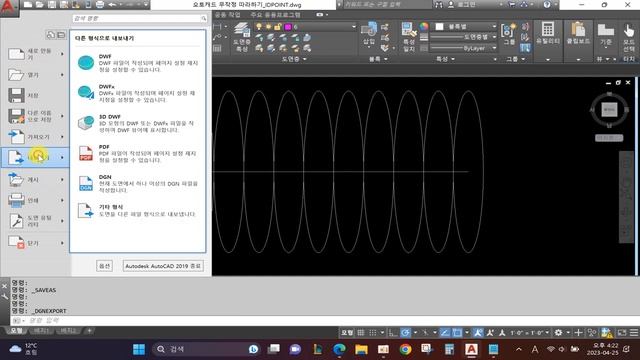The height and width of the screenshot is (360, 640).
Task: Click the 그룹 (Group) tool icon
Action: click(509, 33)
